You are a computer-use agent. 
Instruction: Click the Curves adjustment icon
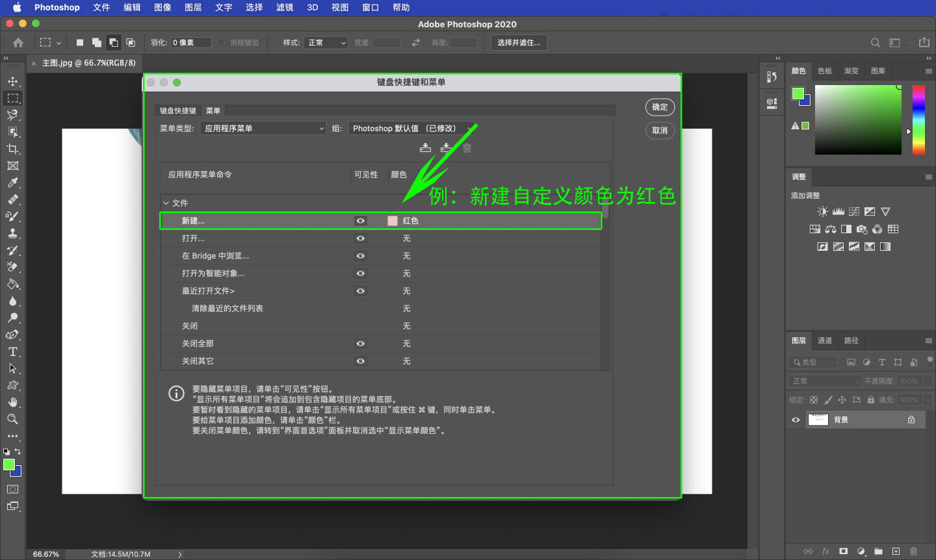coord(854,211)
